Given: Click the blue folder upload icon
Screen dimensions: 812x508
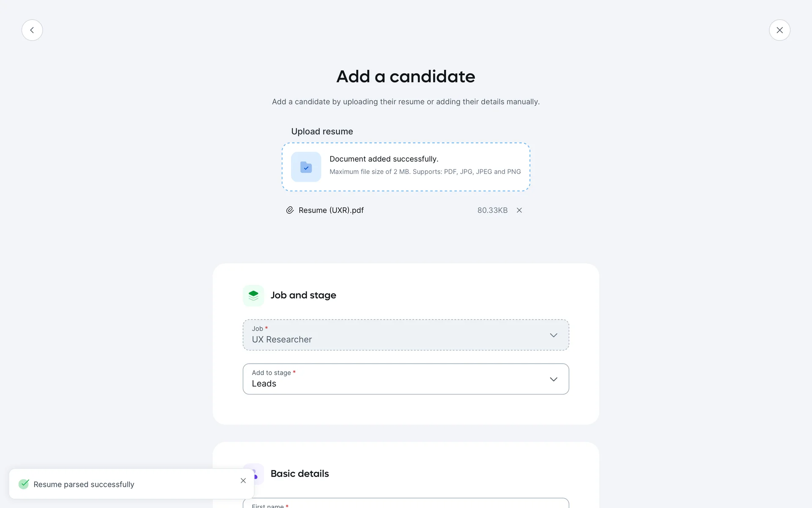Looking at the screenshot, I should pyautogui.click(x=306, y=167).
